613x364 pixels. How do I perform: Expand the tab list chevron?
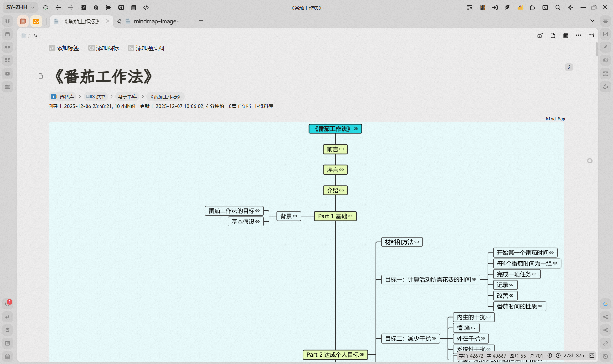(x=592, y=21)
